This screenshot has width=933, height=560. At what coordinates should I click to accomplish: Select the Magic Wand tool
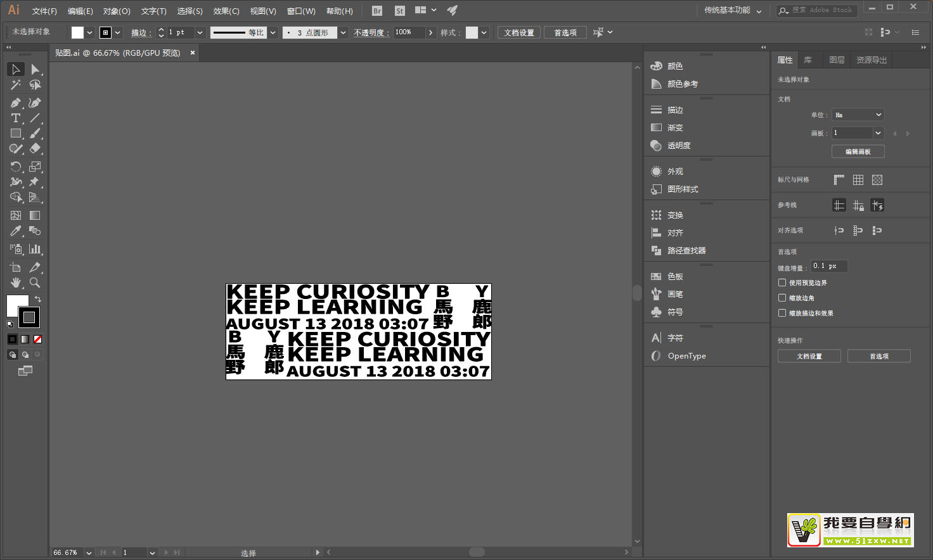(16, 84)
